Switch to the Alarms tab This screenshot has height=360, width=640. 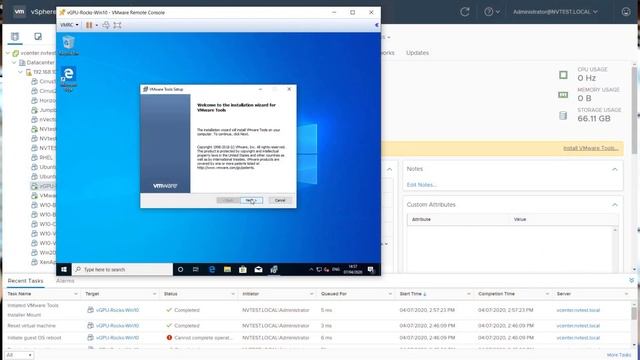pyautogui.click(x=65, y=281)
